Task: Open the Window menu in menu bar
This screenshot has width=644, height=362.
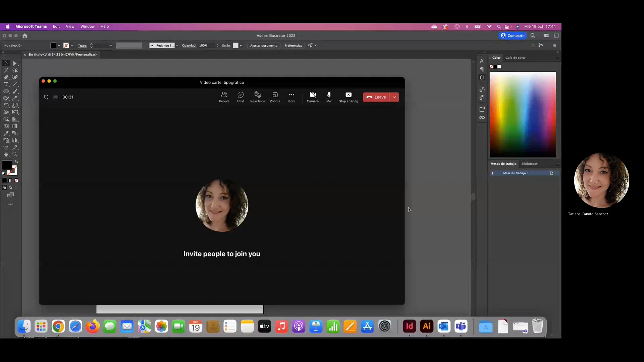Action: tap(87, 26)
